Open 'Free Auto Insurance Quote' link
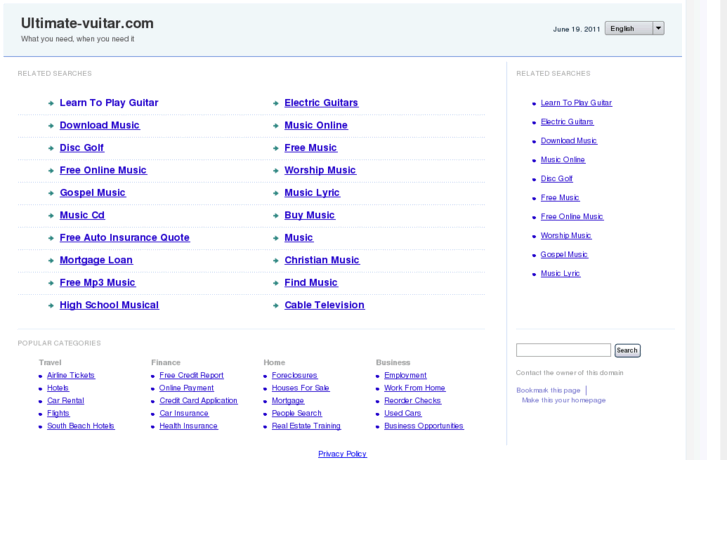 click(125, 237)
